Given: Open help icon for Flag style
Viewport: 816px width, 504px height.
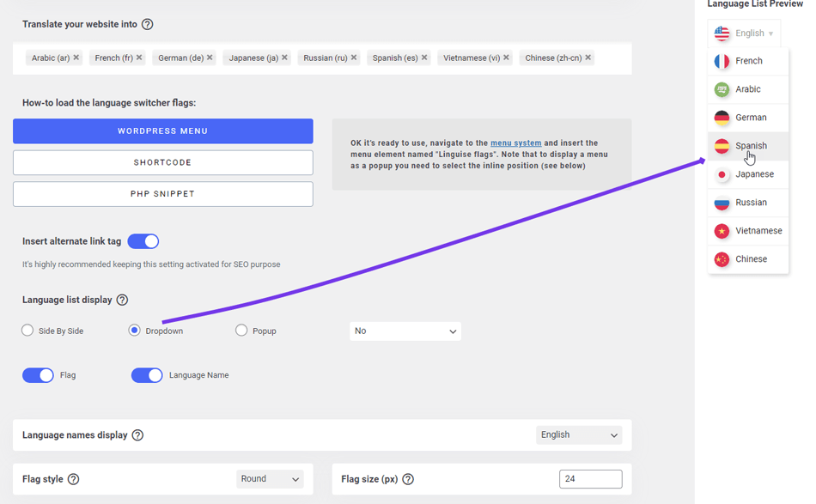Looking at the screenshot, I should (73, 479).
